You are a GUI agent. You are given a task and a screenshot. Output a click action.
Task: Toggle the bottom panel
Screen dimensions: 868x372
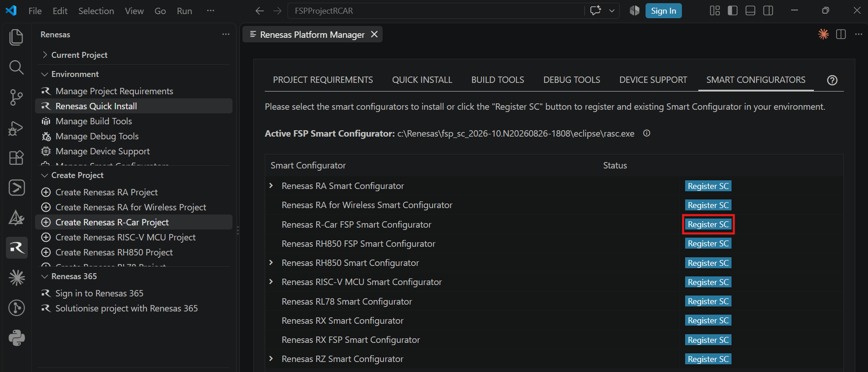pyautogui.click(x=750, y=11)
